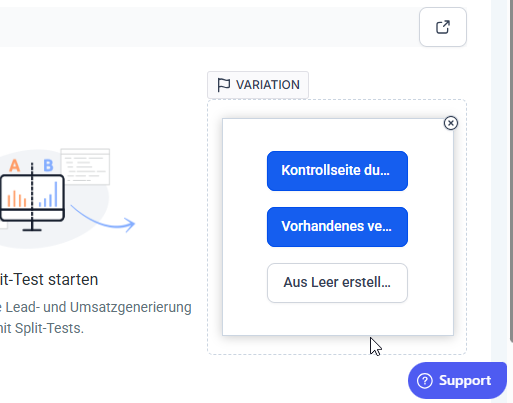Click the question mark icon in Support

tap(425, 381)
